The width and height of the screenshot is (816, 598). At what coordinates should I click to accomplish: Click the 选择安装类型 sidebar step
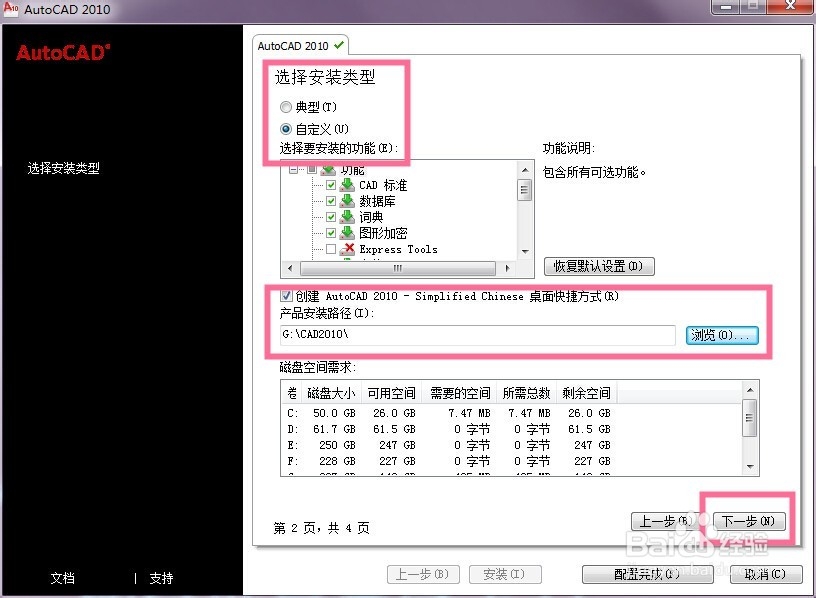click(x=63, y=168)
